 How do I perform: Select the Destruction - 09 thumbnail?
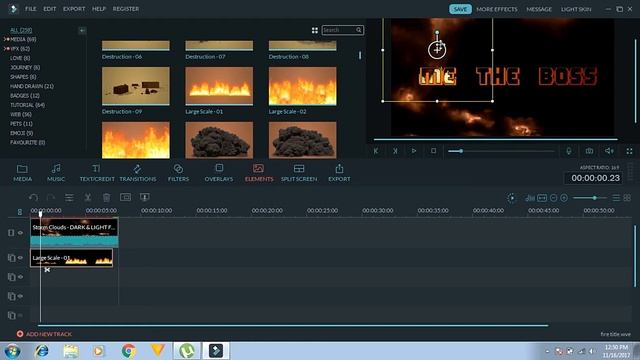point(136,86)
